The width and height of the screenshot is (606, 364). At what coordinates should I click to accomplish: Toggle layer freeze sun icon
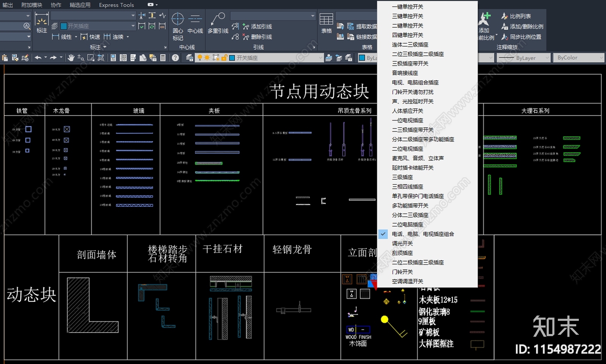[207, 58]
